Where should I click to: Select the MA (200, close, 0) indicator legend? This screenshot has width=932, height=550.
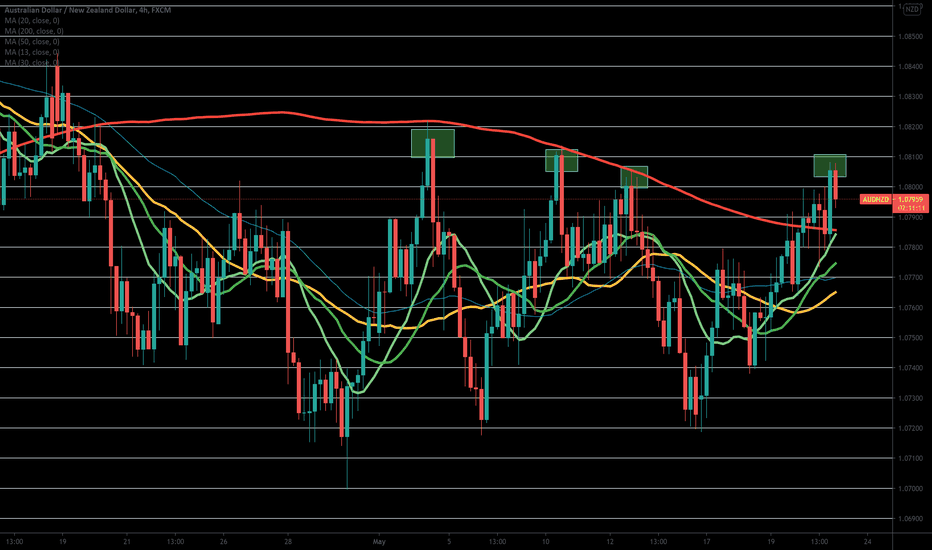coord(34,31)
